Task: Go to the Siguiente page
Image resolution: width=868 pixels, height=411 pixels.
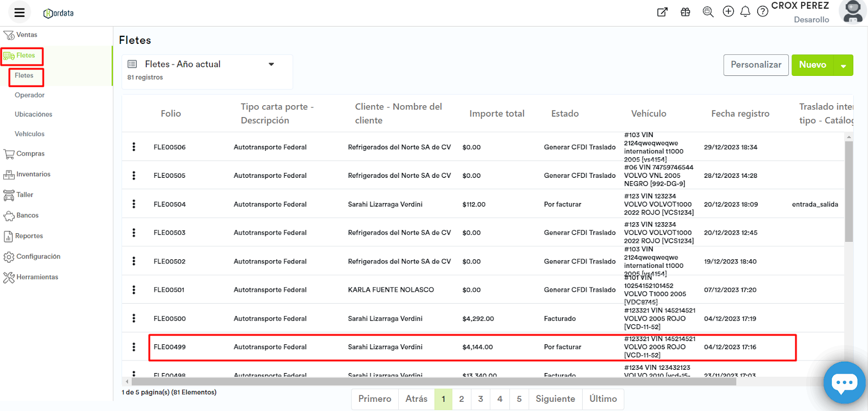Action: 555,399
